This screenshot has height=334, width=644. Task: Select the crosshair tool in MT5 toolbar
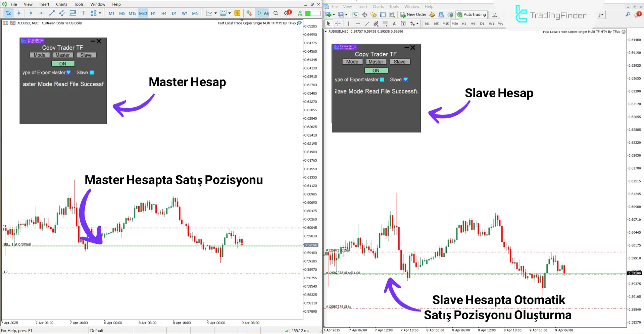(x=19, y=13)
